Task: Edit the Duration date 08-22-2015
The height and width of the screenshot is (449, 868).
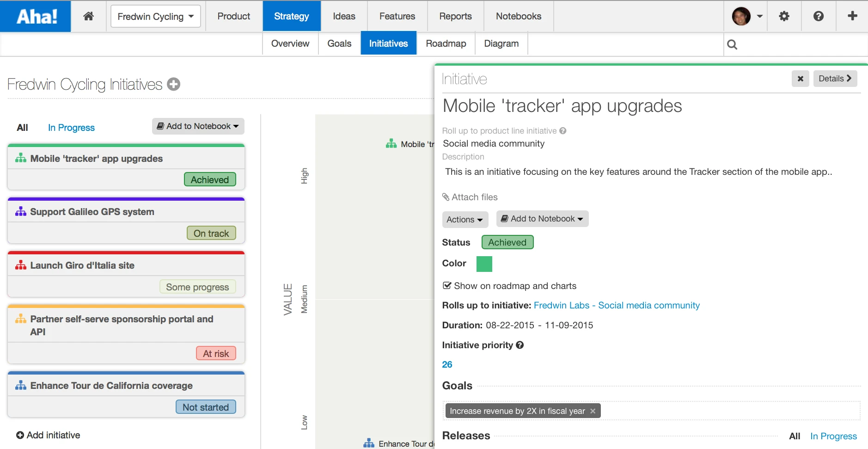Action: click(510, 325)
